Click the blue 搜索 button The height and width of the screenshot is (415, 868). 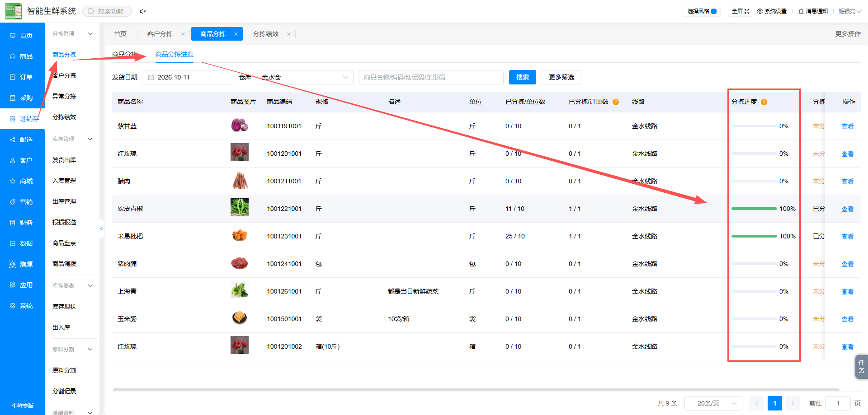(523, 77)
